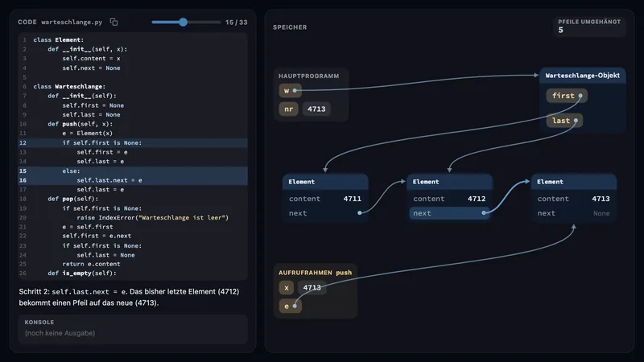The width and height of the screenshot is (644, 362).
Task: Select variable x in the push frame
Action: pos(287,288)
